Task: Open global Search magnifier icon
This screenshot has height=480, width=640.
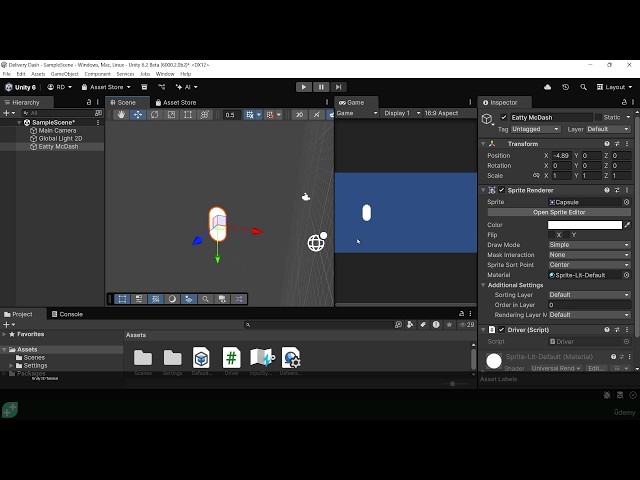Action: tap(583, 87)
